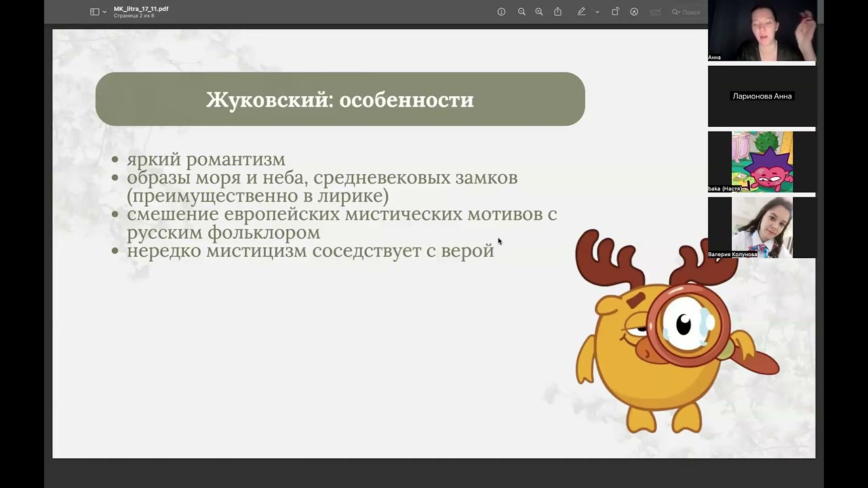Screen dimensions: 868x488
Task: Click the page count subtitle text
Action: tap(134, 16)
